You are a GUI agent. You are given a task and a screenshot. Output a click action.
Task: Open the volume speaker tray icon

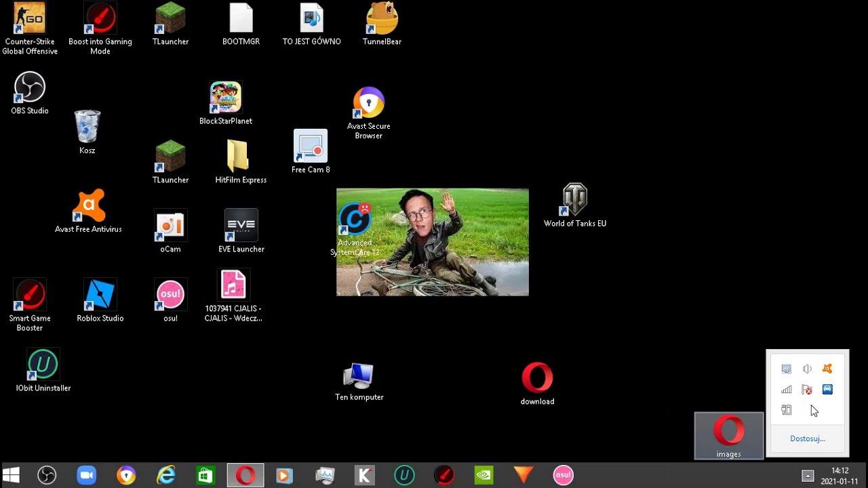(x=807, y=369)
